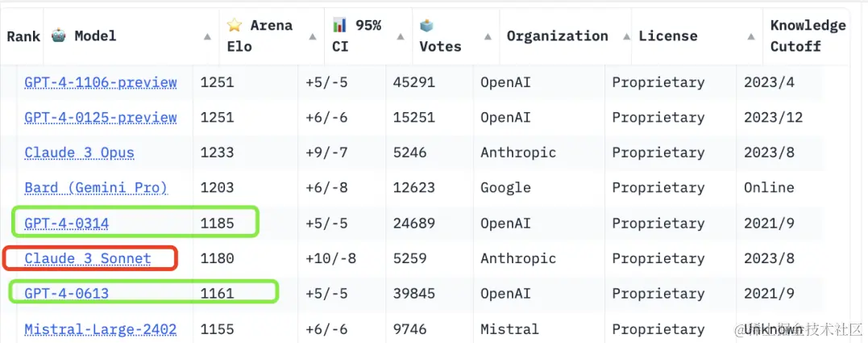Click the Organization column sort arrow
The width and height of the screenshot is (868, 343).
pos(620,36)
